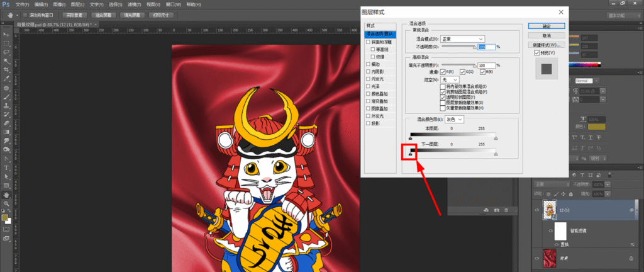
Task: Select the Eyedropper tool
Action: point(6,79)
